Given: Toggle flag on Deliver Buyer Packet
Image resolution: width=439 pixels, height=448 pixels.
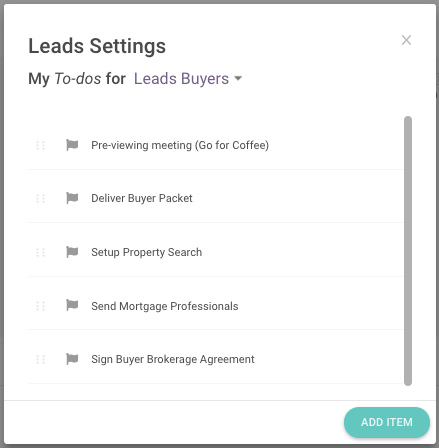Looking at the screenshot, I should point(72,198).
